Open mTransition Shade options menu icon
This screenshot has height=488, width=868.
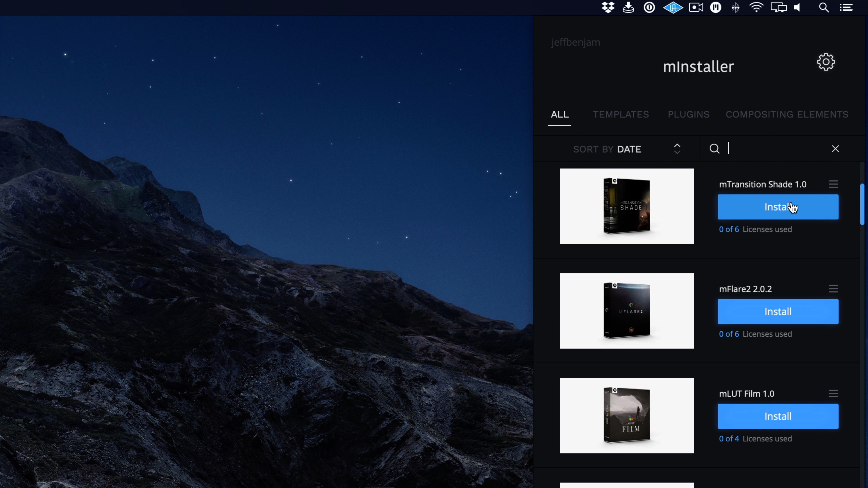tap(833, 184)
